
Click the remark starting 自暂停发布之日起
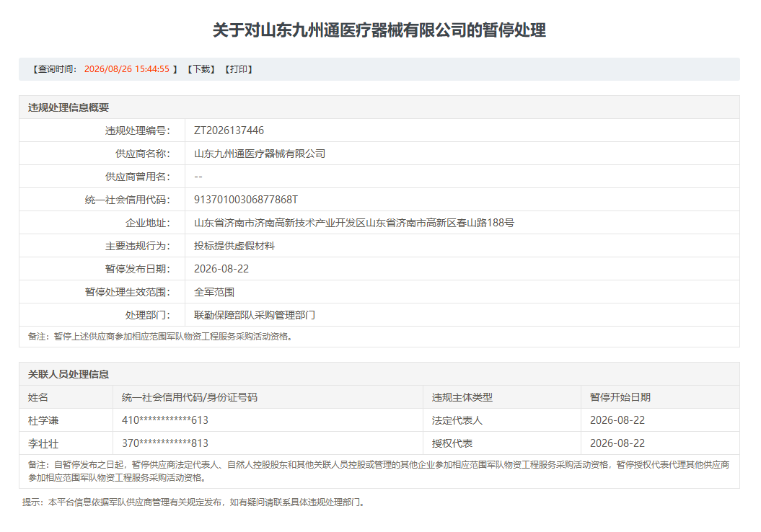click(379, 471)
